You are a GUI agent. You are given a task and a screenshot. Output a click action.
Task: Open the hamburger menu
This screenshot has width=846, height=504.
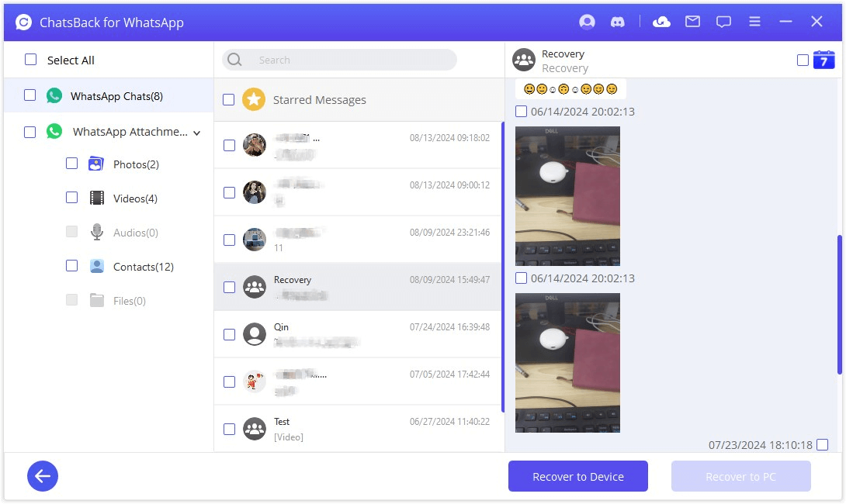pos(755,22)
